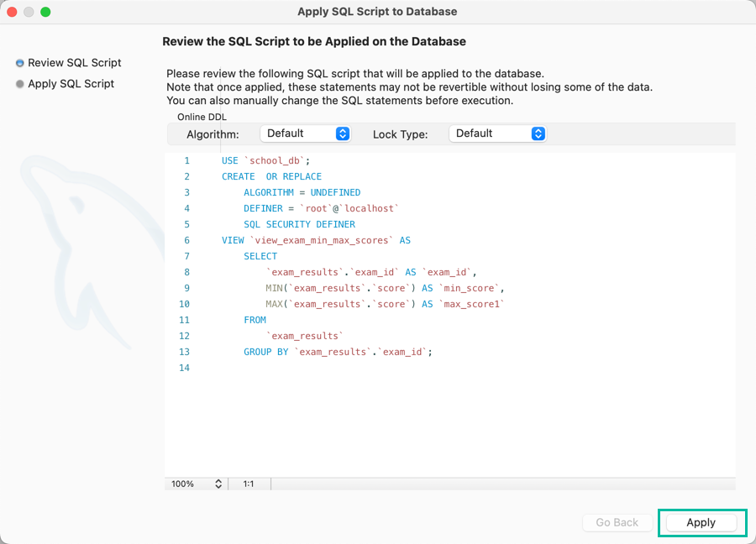Click the CREATE OR REPLACE line

[x=271, y=176]
